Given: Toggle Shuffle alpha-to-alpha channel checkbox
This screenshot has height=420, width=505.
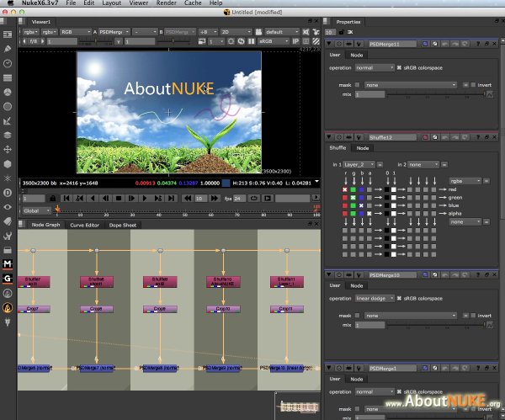Looking at the screenshot, I should click(x=369, y=214).
